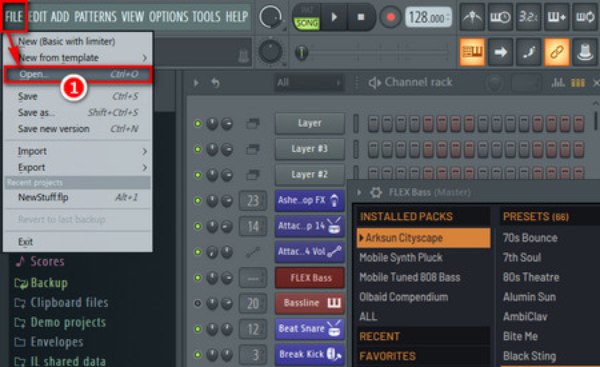Toggle step editing arrow icon
The height and width of the screenshot is (367, 600).
tap(500, 52)
